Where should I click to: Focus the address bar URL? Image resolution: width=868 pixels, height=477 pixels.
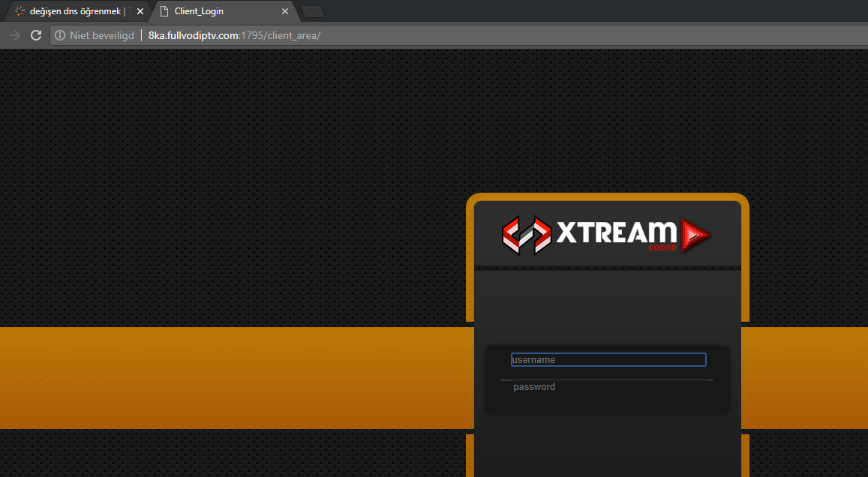click(235, 35)
